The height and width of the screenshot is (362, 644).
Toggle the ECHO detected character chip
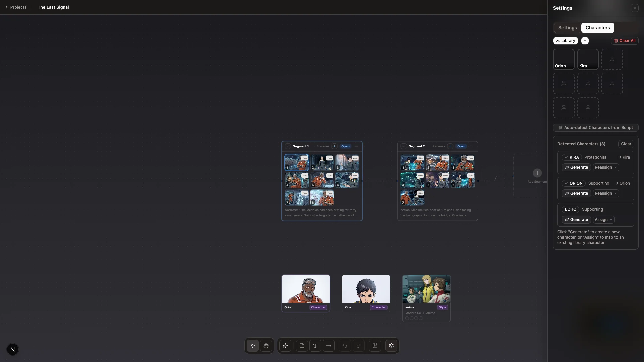pyautogui.click(x=570, y=209)
